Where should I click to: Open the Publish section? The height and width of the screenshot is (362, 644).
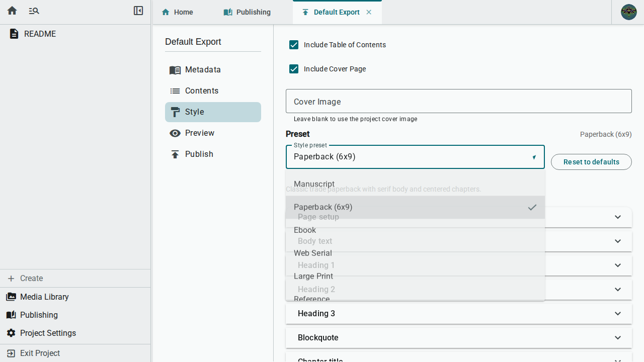tap(213, 154)
